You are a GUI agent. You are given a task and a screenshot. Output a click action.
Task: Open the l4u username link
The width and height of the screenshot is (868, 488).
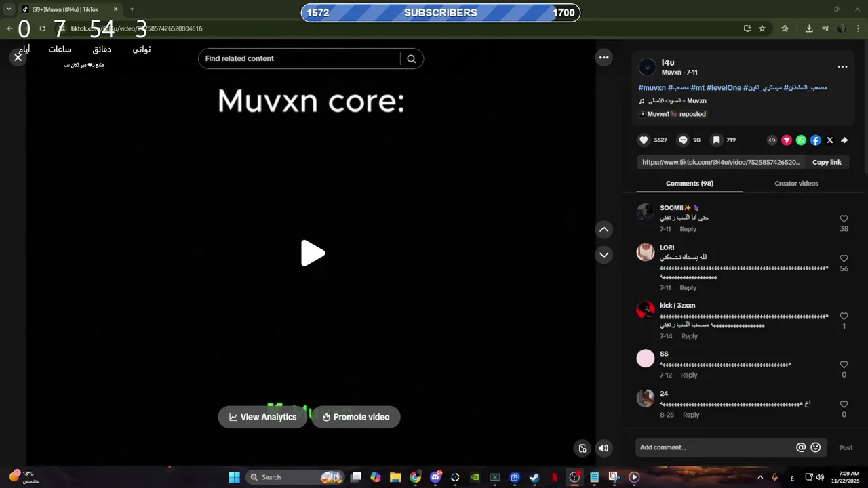[x=668, y=62]
